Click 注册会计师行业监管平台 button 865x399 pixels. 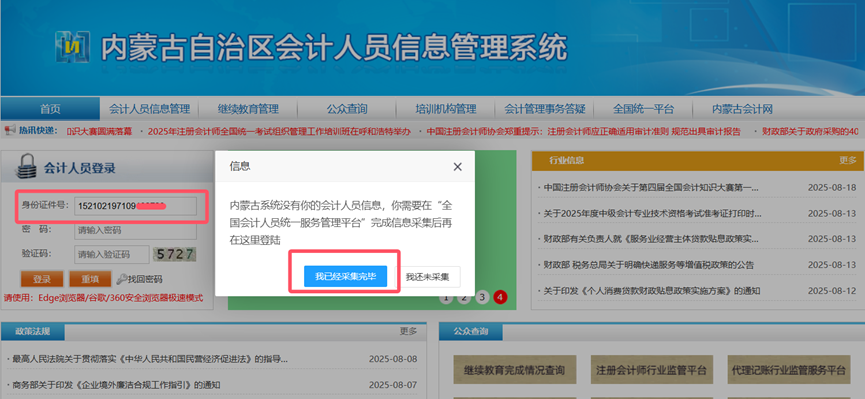651,370
